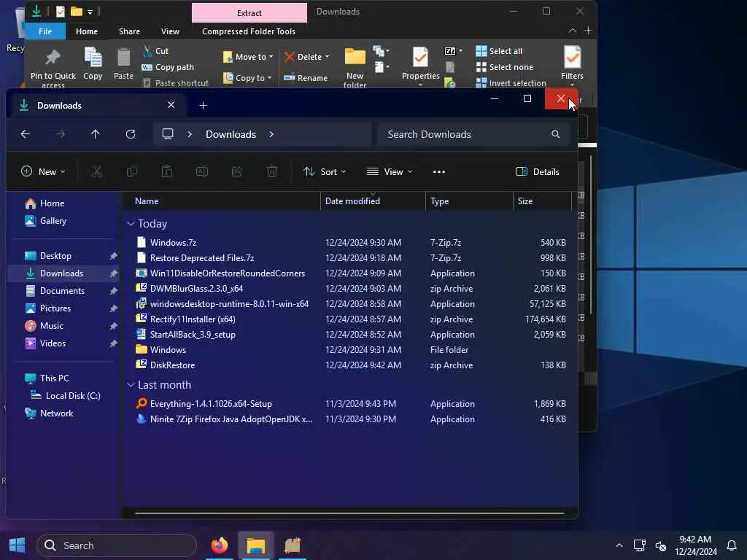Click the taskbar Search box

pyautogui.click(x=117, y=545)
